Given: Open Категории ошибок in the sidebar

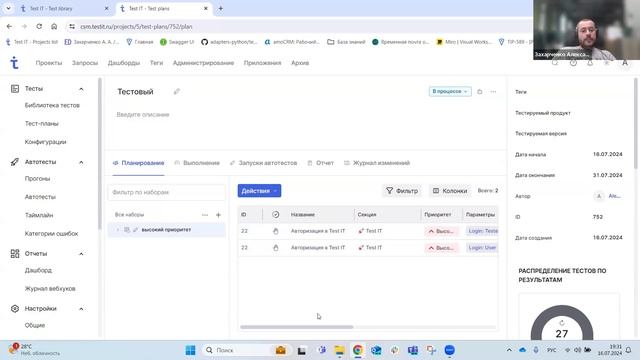Looking at the screenshot, I should tap(51, 234).
